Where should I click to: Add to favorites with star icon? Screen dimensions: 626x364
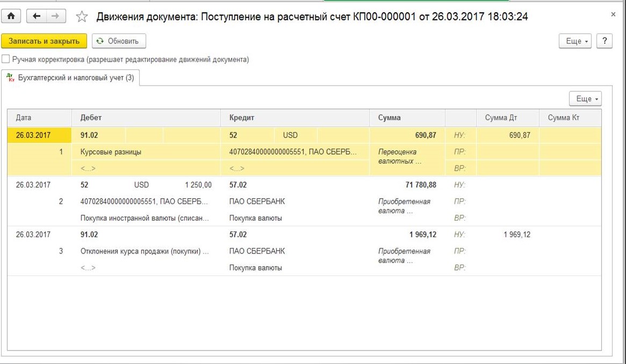coord(82,17)
